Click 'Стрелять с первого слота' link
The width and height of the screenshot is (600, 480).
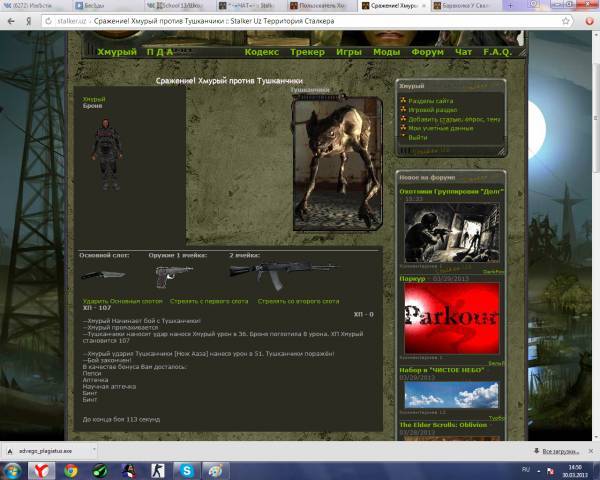point(209,301)
